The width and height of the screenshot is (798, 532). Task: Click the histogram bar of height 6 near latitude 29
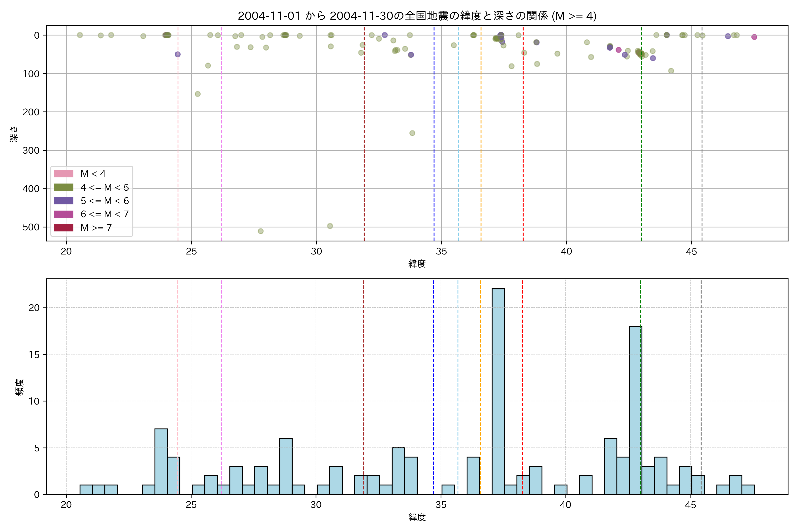tap(286, 466)
